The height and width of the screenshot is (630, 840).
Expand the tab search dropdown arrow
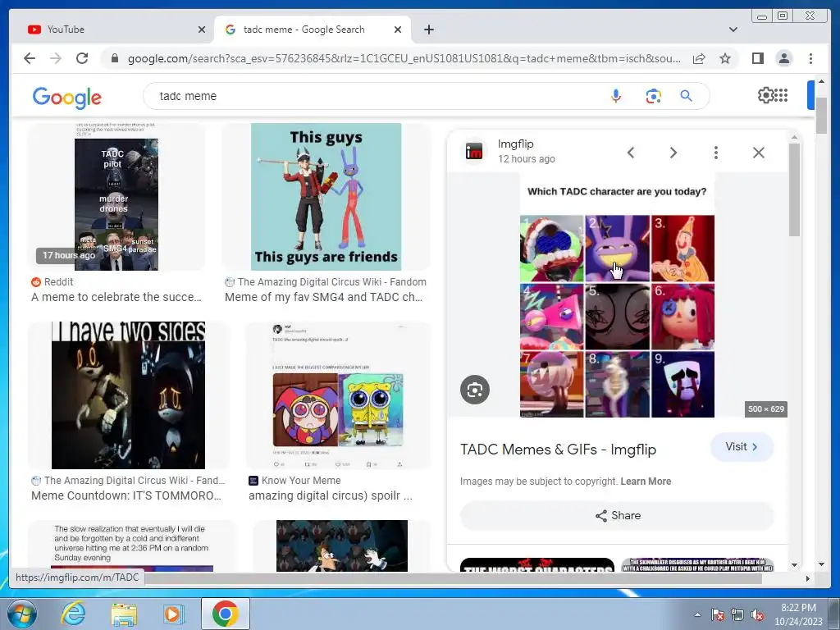tap(733, 30)
